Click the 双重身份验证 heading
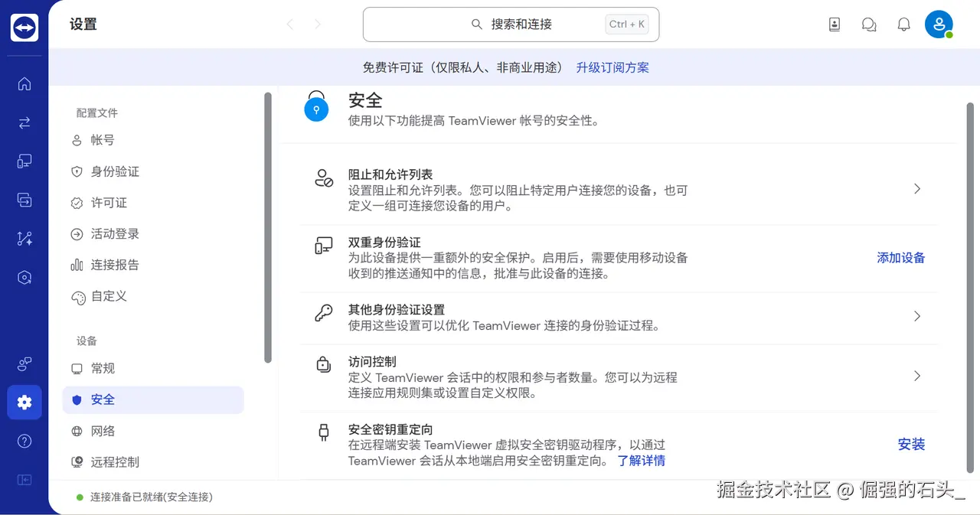This screenshot has height=515, width=980. tap(384, 242)
